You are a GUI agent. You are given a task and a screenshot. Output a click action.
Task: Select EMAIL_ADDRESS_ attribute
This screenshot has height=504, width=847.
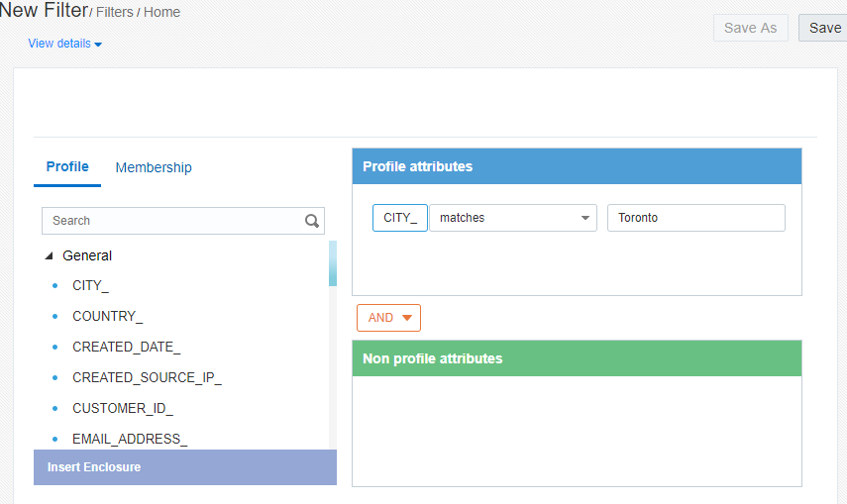coord(130,439)
